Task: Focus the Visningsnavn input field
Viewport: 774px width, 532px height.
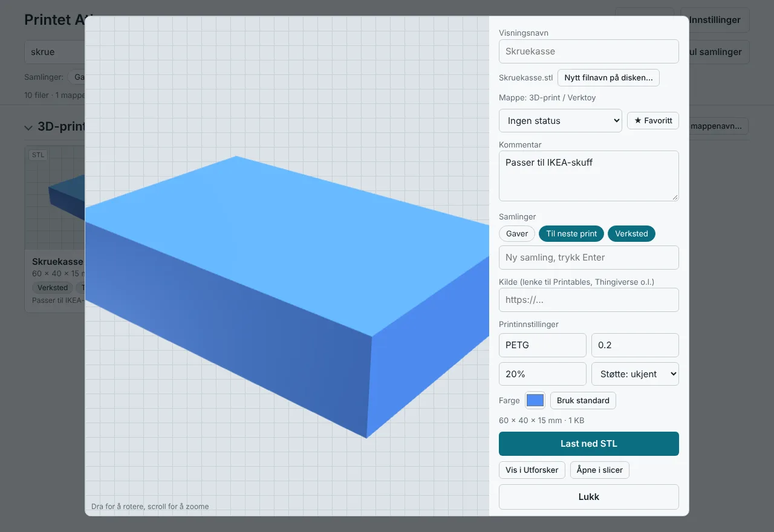Action: coord(589,51)
